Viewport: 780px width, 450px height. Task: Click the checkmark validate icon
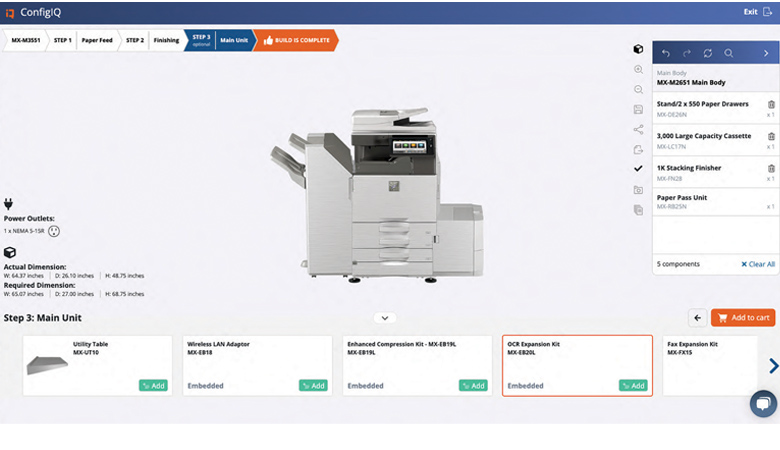coord(638,169)
